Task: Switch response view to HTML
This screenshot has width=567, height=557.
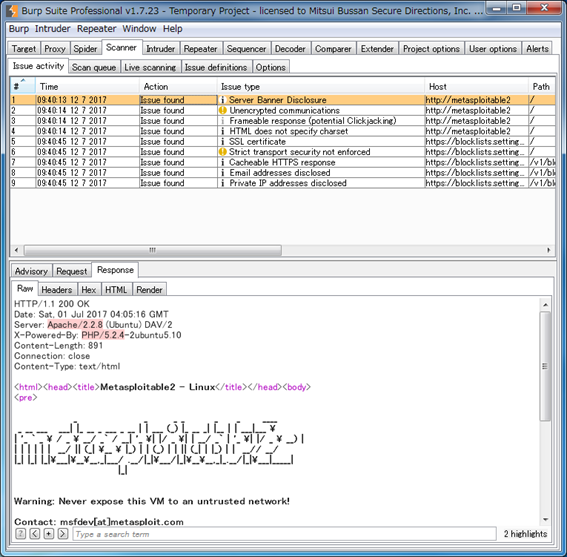Action: click(116, 290)
